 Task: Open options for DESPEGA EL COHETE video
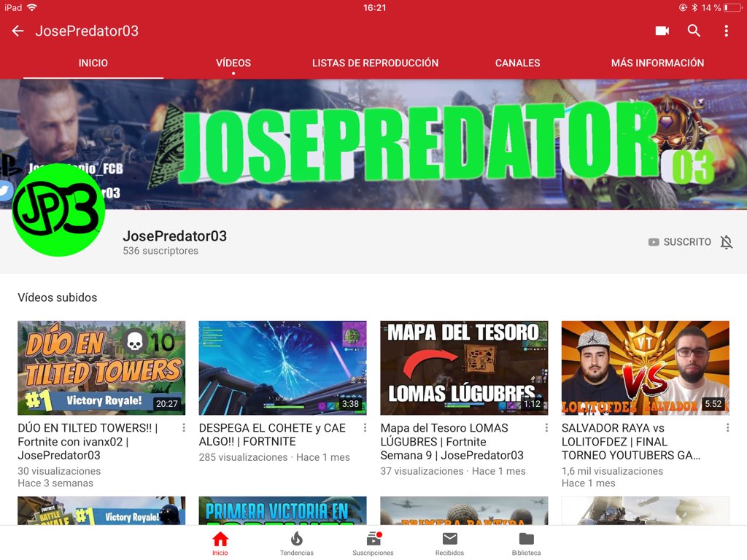[x=365, y=428]
